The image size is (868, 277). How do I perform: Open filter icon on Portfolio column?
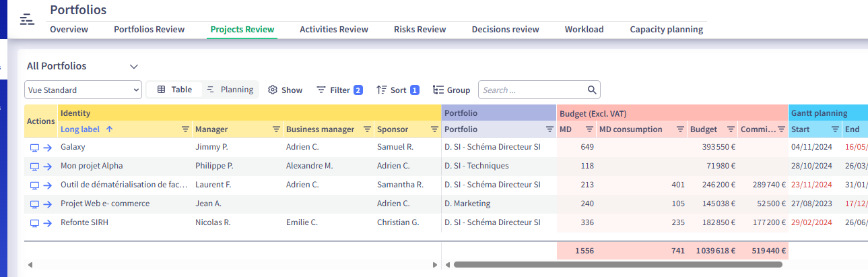point(549,129)
